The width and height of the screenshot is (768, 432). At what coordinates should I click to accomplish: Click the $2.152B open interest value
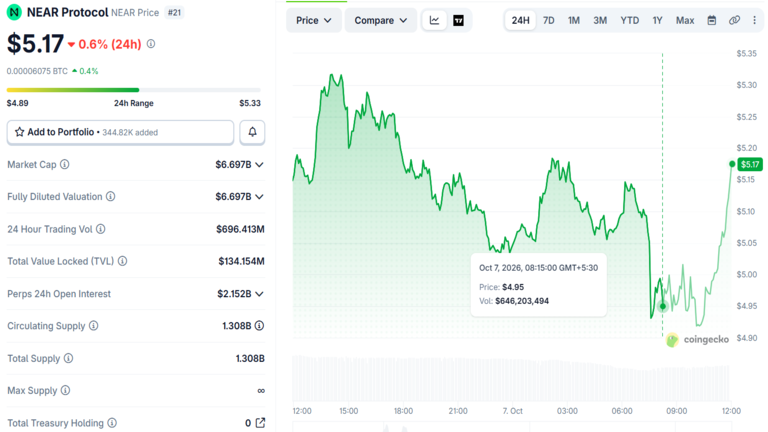pos(234,294)
